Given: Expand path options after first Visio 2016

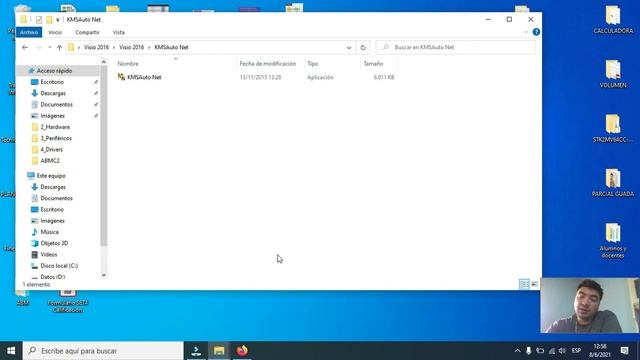Looking at the screenshot, I should (114, 47).
